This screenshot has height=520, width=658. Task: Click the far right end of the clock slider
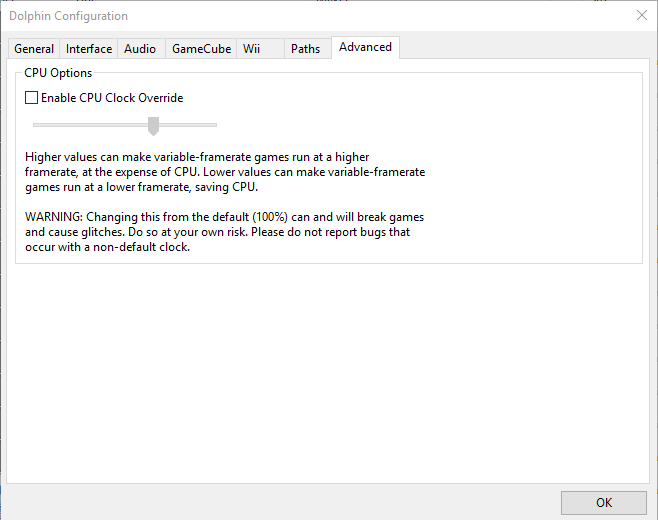(x=215, y=125)
